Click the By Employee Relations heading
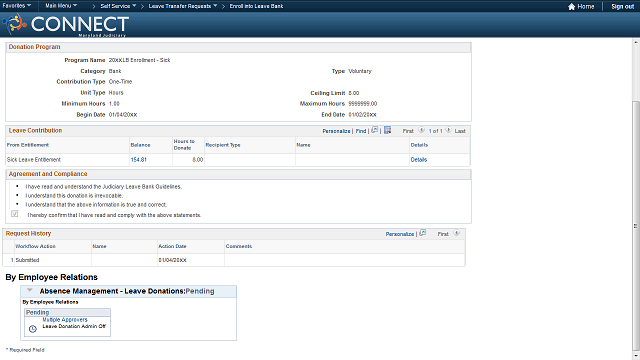The height and width of the screenshot is (360, 640). click(51, 277)
